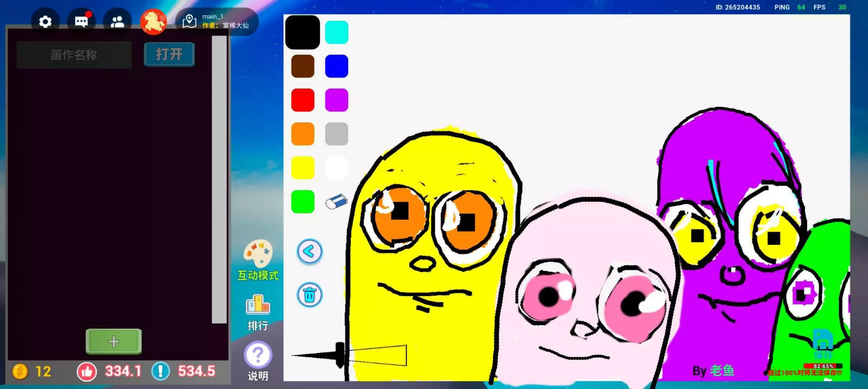The image size is (868, 389).
Task: Click the save floppy disk icon
Action: pyautogui.click(x=823, y=339)
